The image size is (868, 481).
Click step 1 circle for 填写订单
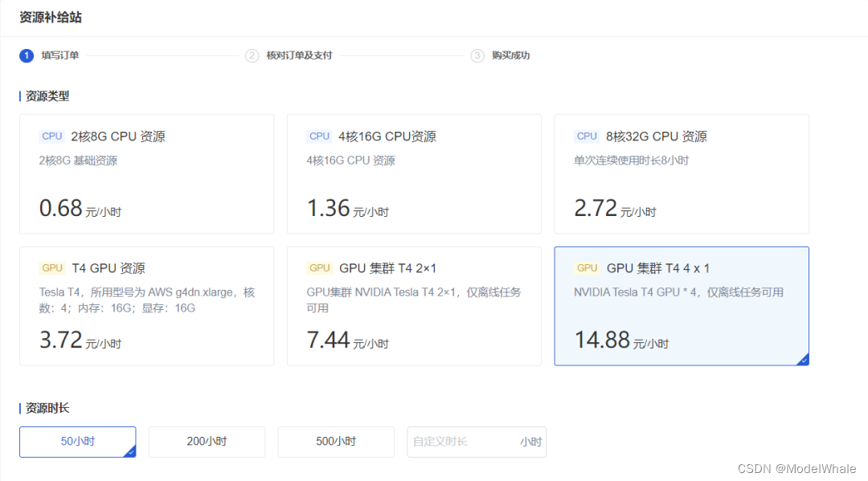pos(27,55)
